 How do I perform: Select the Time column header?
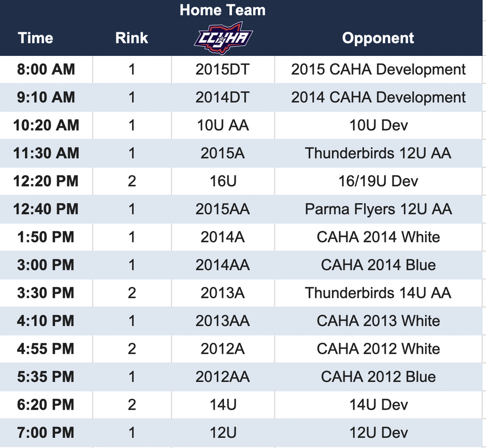(x=35, y=38)
